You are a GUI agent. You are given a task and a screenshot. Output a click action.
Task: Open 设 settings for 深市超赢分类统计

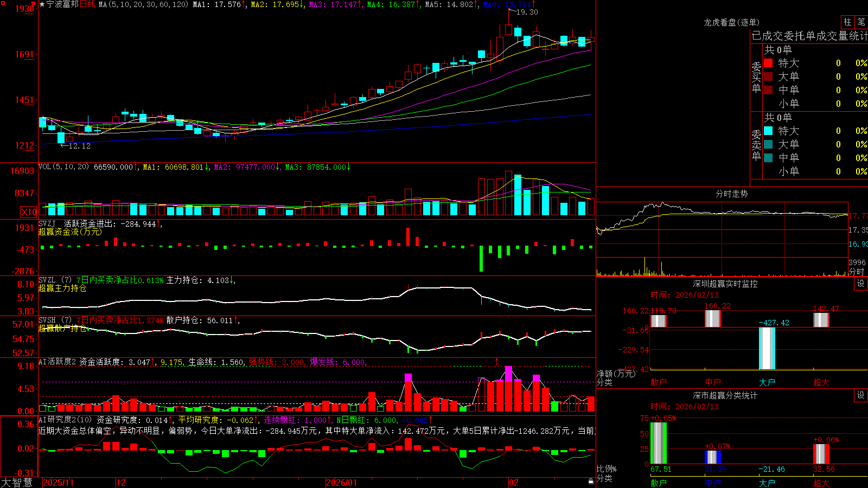(861, 395)
